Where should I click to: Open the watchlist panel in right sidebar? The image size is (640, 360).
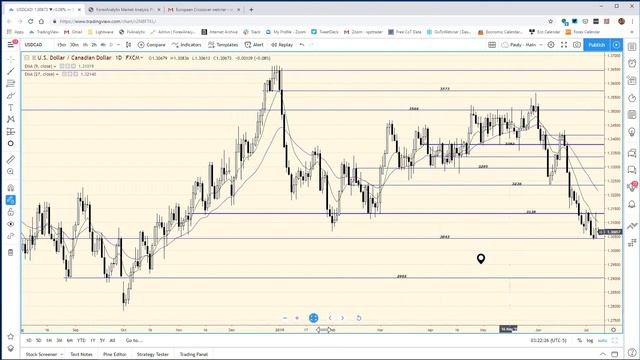pos(632,47)
